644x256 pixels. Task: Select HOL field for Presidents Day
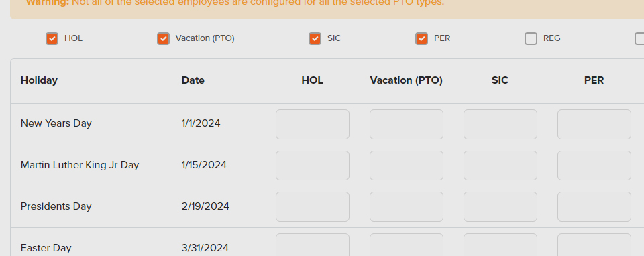[313, 207]
